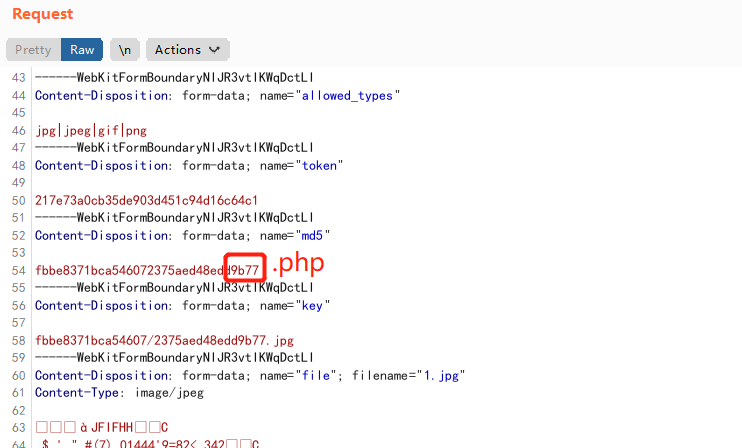Click the "allowed_types" name value

[x=347, y=96]
